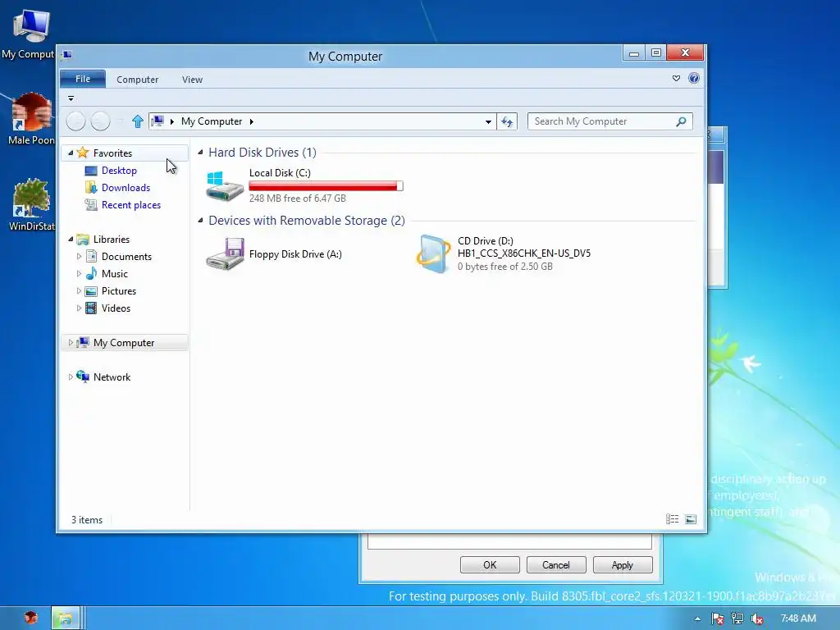The height and width of the screenshot is (630, 840).
Task: Click the File Explorer taskbar button
Action: (x=66, y=619)
